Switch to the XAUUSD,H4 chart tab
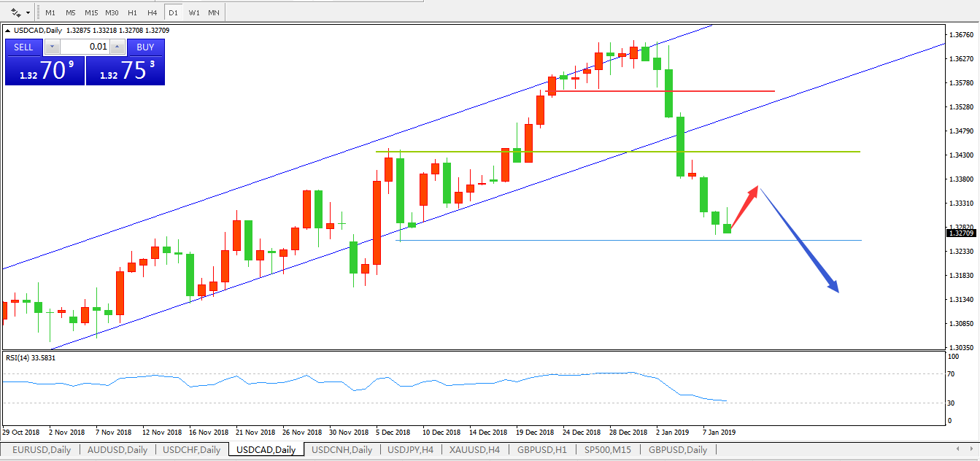 coord(474,449)
